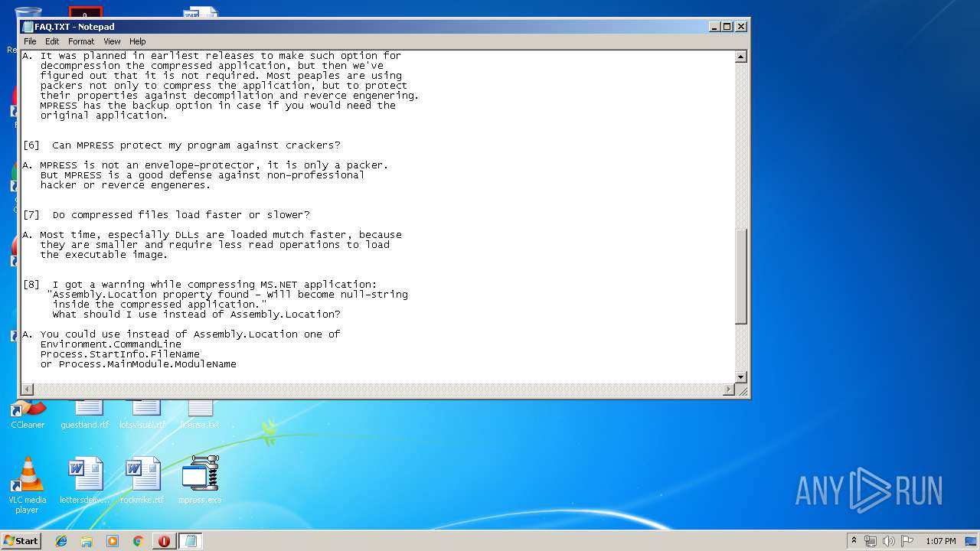This screenshot has width=980, height=551.
Task: Click the line "original application."
Action: click(104, 116)
